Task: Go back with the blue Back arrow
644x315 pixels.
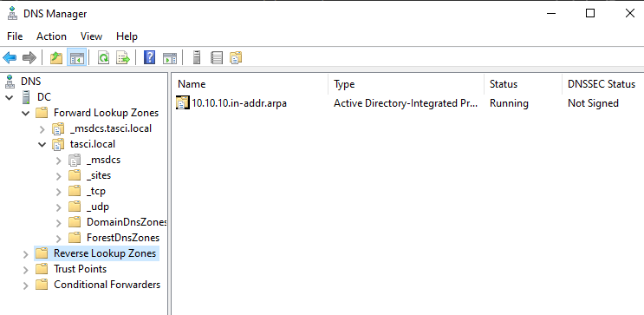Action: tap(10, 58)
